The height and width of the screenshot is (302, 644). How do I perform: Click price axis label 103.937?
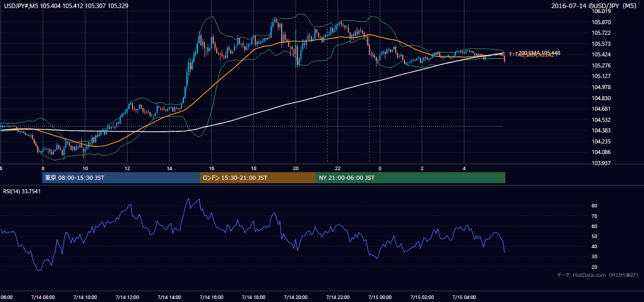click(x=601, y=163)
